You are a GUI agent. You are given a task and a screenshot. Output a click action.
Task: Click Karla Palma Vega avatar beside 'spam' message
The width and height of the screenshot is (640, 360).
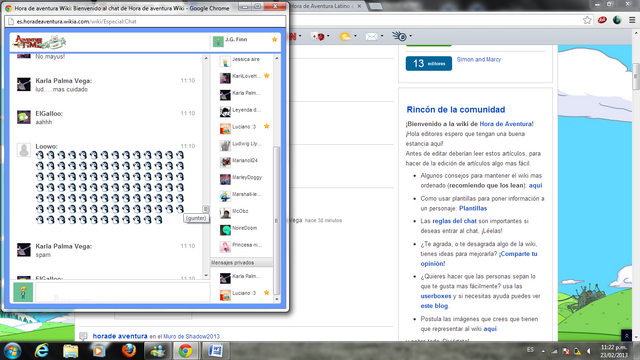[x=24, y=249]
